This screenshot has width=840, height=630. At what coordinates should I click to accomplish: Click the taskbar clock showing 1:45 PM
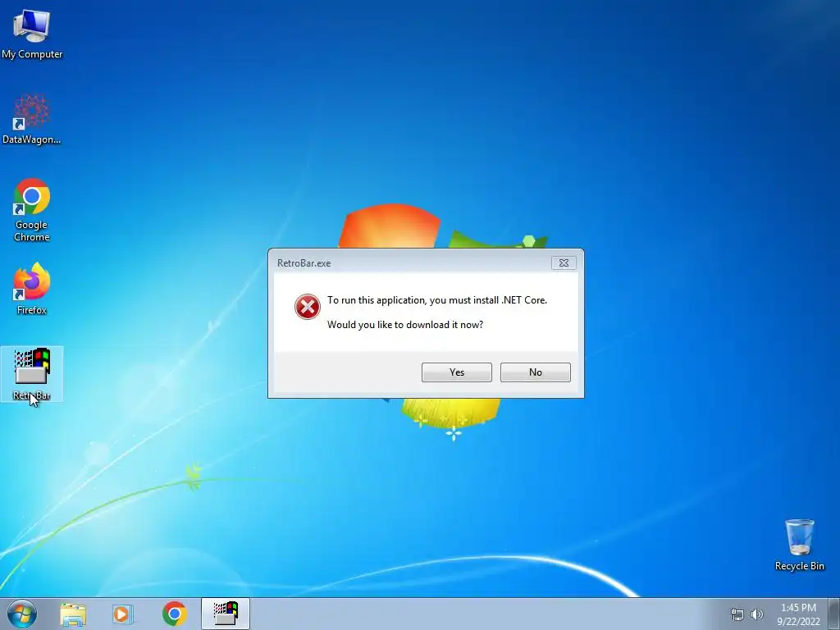point(798,614)
